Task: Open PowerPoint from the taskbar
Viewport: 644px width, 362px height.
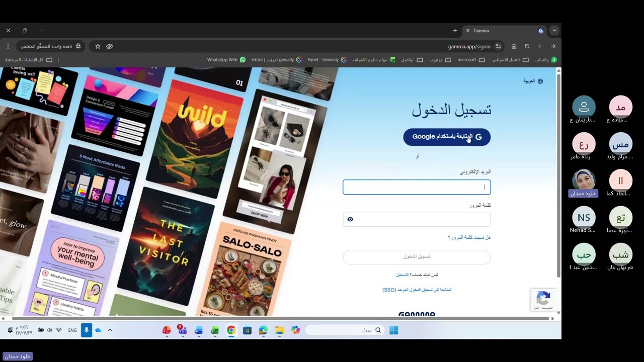Action: pos(166,330)
